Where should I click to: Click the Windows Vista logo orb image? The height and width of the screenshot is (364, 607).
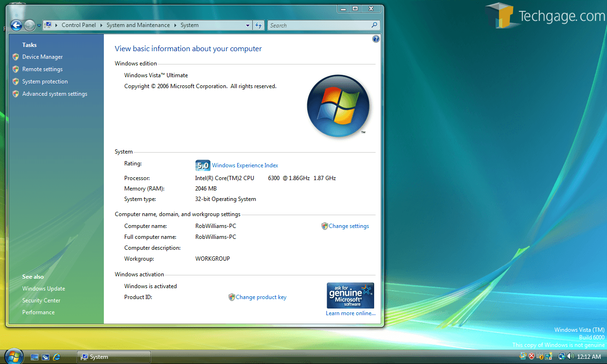tap(338, 106)
